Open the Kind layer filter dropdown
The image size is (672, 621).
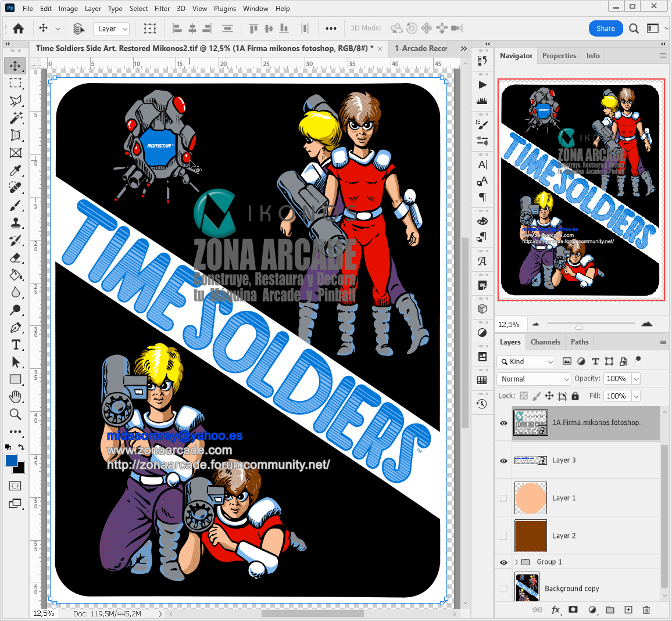coord(526,361)
